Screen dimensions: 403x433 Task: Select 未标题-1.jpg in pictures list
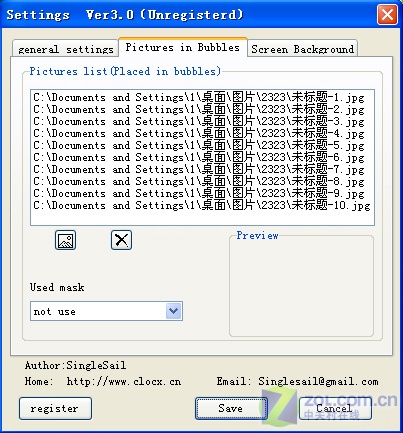click(199, 97)
